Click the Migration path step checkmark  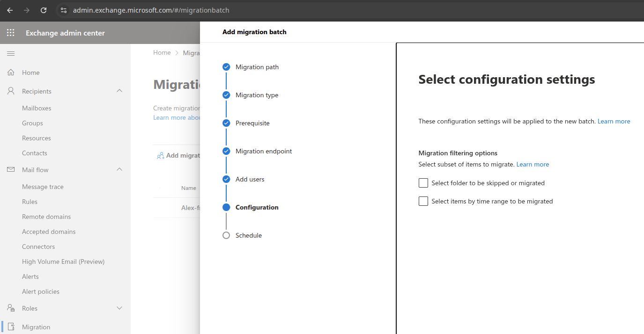[x=226, y=67]
